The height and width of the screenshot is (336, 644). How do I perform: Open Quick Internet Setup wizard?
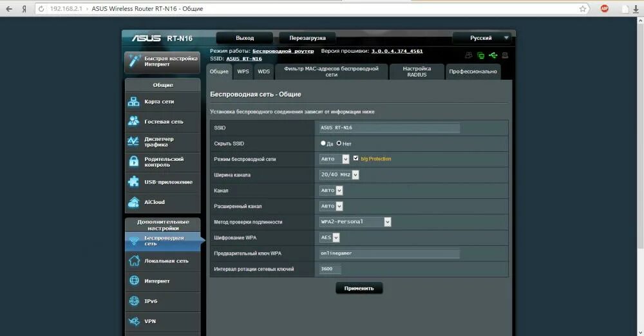[163, 62]
